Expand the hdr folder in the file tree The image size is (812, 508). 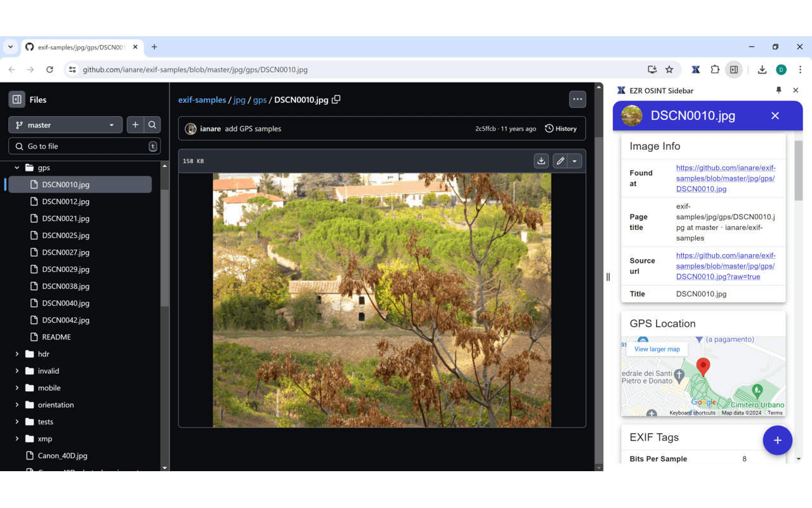point(17,354)
